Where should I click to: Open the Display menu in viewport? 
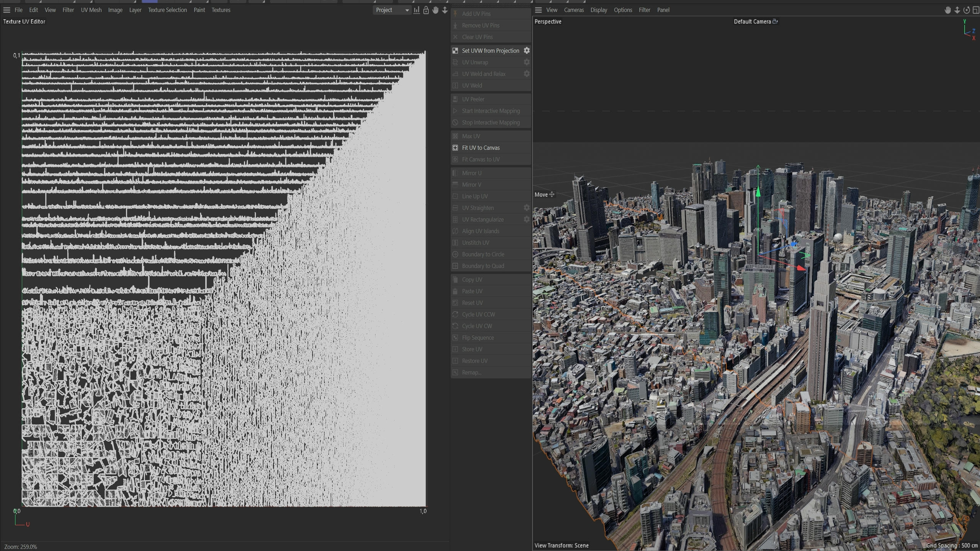click(x=598, y=10)
